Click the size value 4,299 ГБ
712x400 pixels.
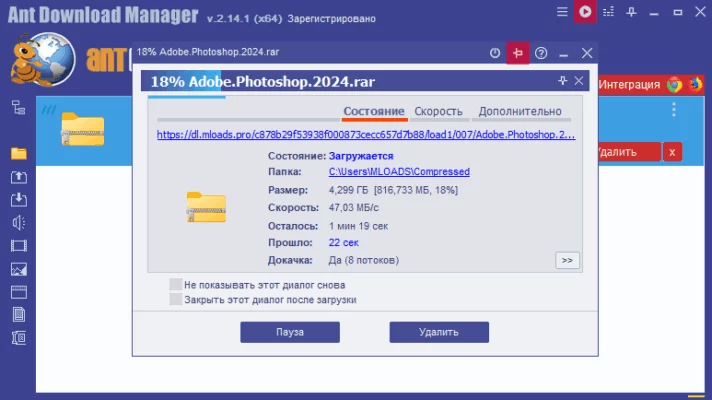pos(348,190)
